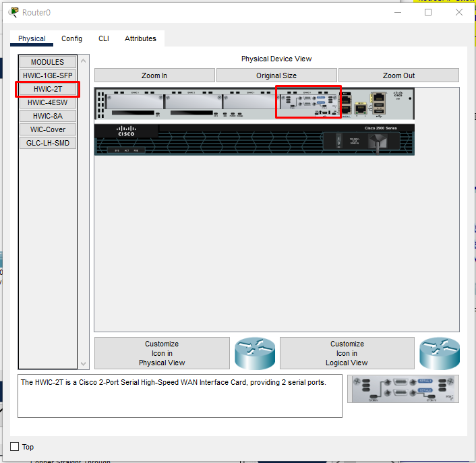
Task: Click the AUX port on the router
Action: coord(345,99)
